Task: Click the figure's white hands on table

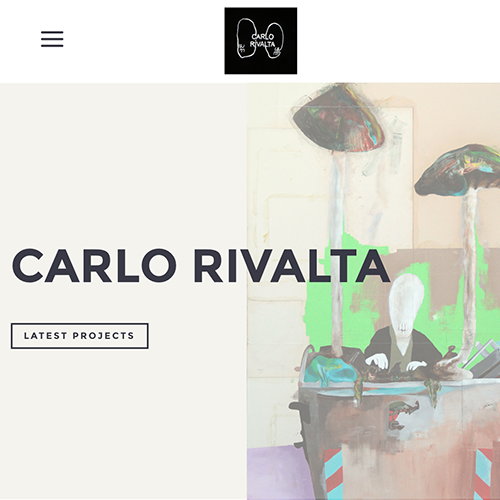Action: pos(395,363)
